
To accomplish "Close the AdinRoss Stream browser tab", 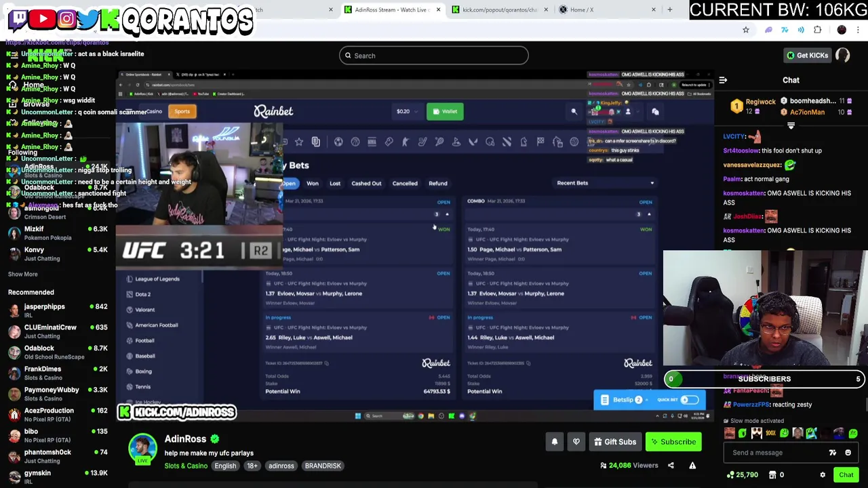I will tap(438, 9).
